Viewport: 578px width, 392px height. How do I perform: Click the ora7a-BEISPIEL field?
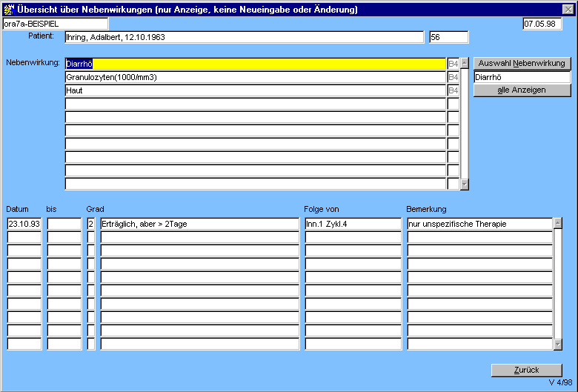click(56, 24)
